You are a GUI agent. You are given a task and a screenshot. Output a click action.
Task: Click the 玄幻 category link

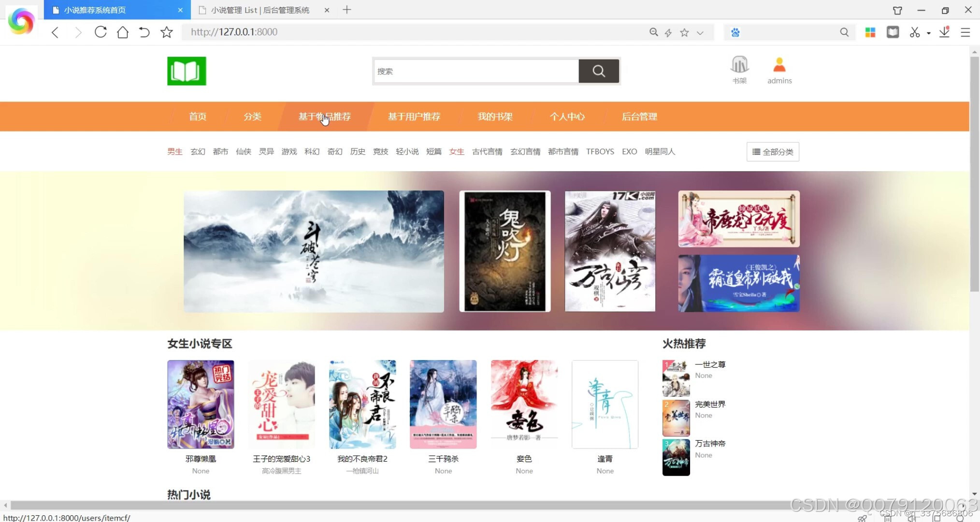point(198,152)
